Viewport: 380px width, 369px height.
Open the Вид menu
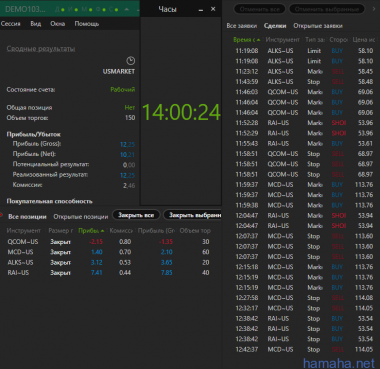pos(36,24)
